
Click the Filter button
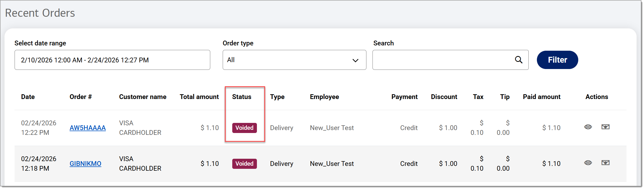[x=557, y=60]
